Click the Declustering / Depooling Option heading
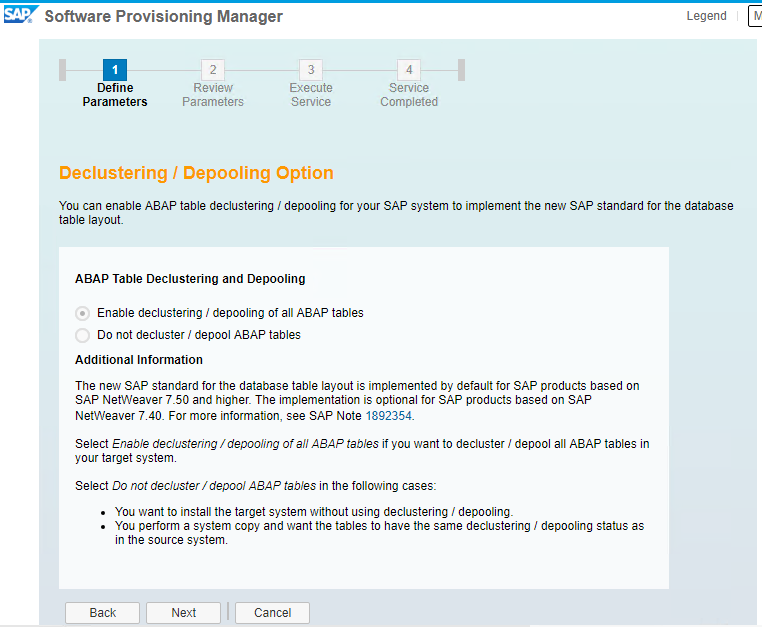 pyautogui.click(x=196, y=173)
